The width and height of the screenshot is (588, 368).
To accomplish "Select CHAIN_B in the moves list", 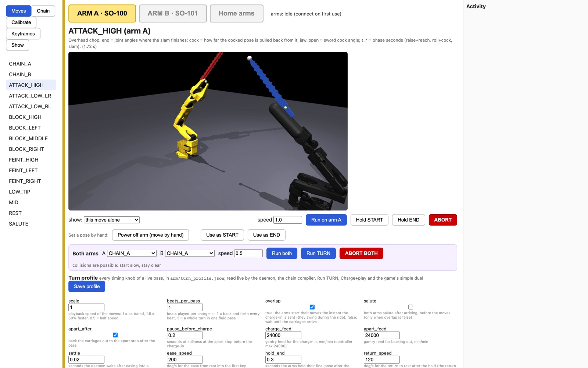I will pos(31,74).
